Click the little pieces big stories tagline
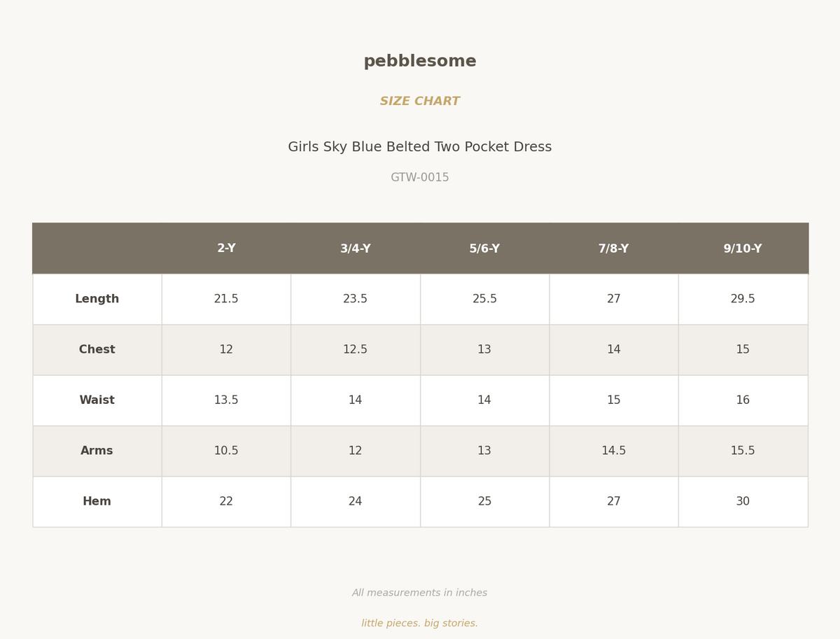 coord(420,624)
